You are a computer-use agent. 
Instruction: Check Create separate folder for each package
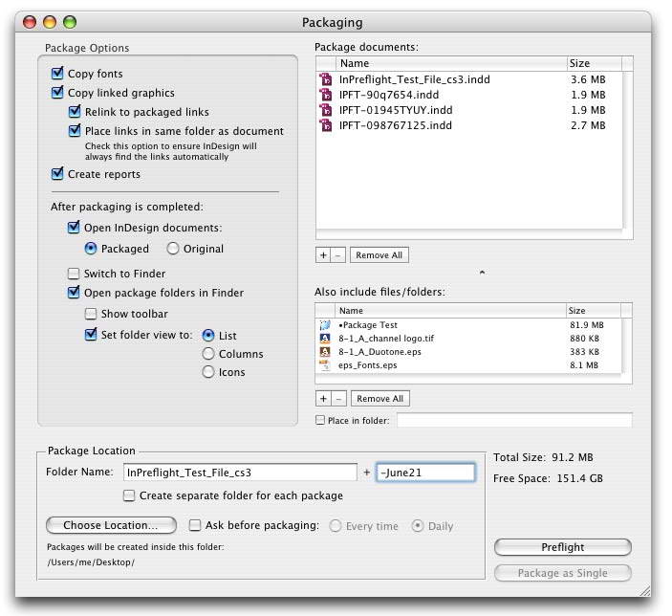tap(129, 495)
